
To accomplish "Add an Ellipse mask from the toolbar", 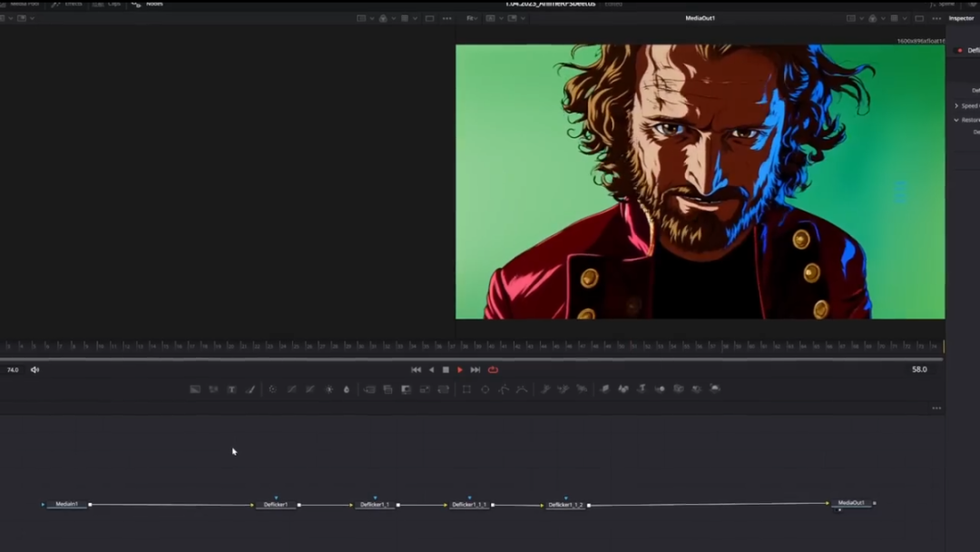I will (485, 389).
